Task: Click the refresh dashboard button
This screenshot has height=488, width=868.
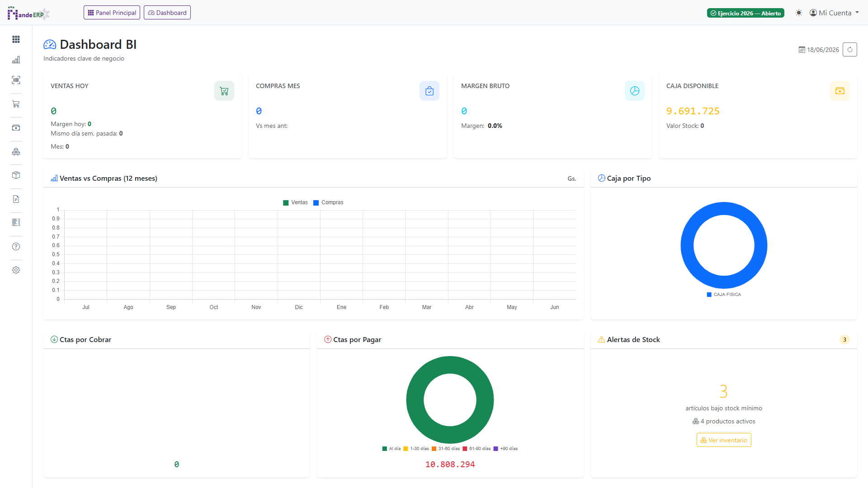Action: [x=850, y=50]
